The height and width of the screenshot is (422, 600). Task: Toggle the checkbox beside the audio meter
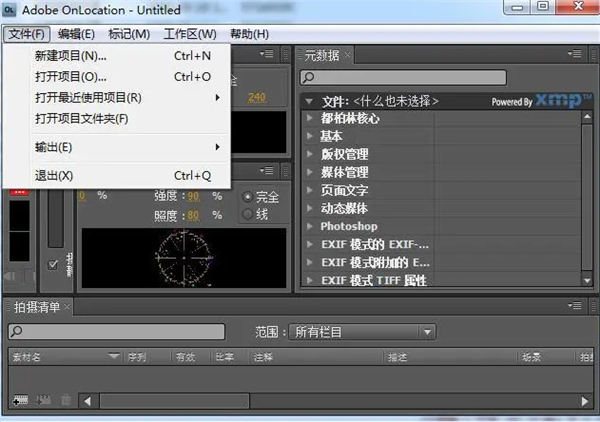click(x=53, y=264)
